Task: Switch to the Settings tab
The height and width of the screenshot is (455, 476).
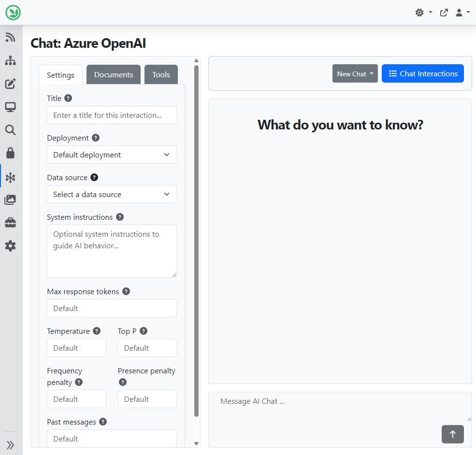Action: coord(61,74)
